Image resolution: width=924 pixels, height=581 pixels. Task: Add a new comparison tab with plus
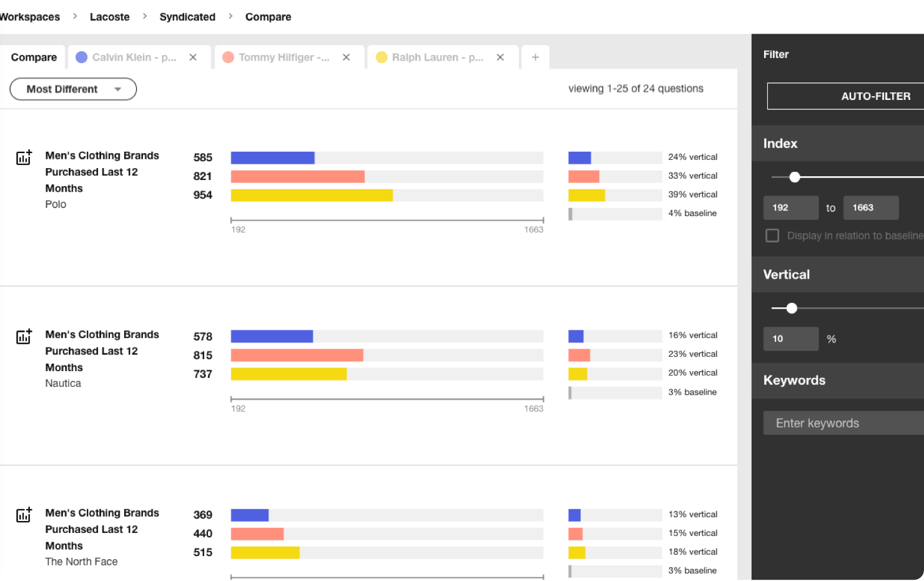[535, 57]
